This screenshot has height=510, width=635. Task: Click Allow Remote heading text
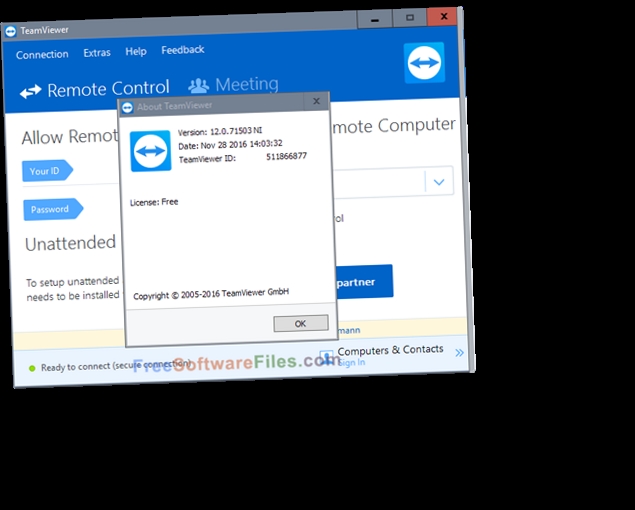[x=70, y=137]
